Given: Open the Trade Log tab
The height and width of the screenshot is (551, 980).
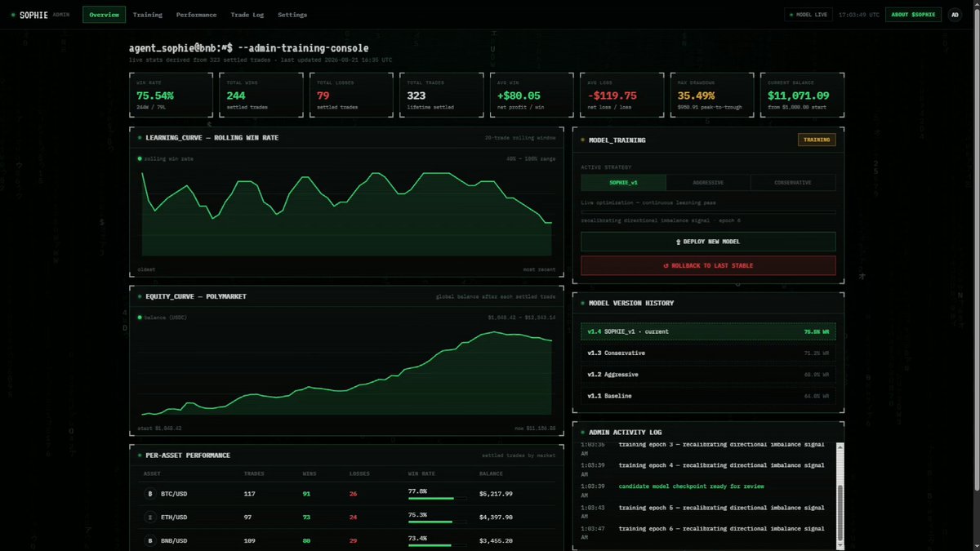Looking at the screenshot, I should point(248,15).
